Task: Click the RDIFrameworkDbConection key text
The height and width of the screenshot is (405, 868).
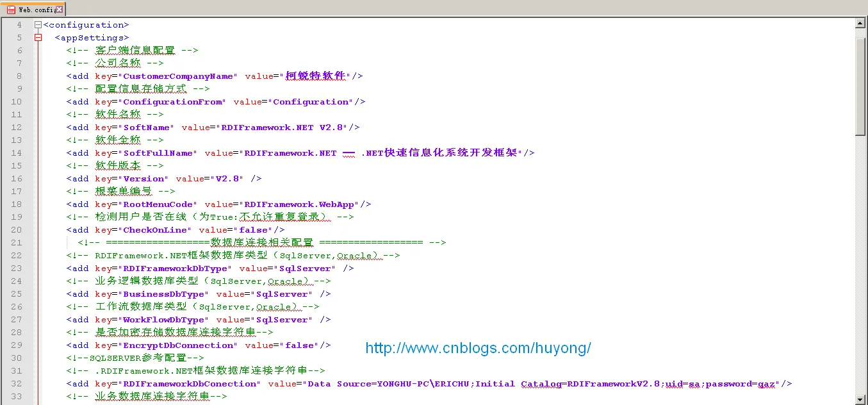Action: pyautogui.click(x=190, y=384)
